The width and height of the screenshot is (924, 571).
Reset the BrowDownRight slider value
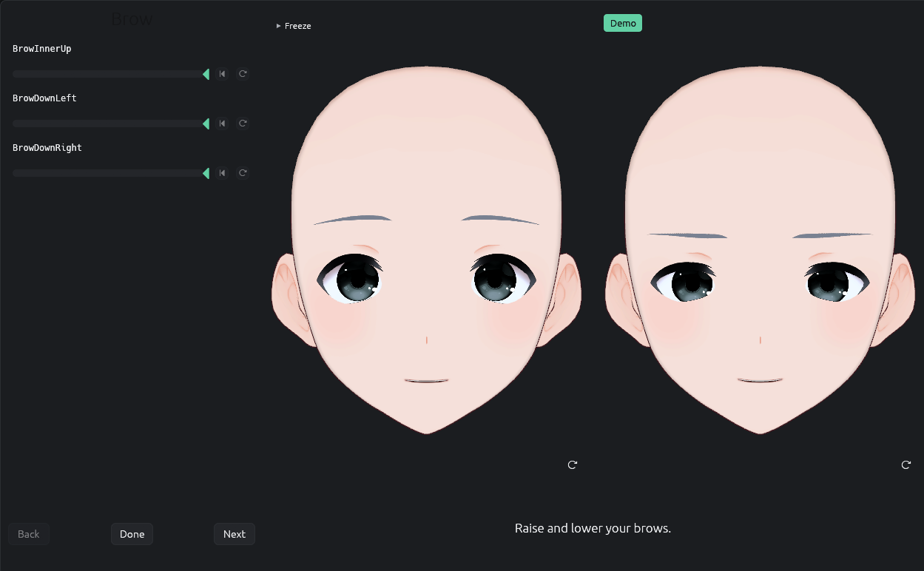[243, 173]
